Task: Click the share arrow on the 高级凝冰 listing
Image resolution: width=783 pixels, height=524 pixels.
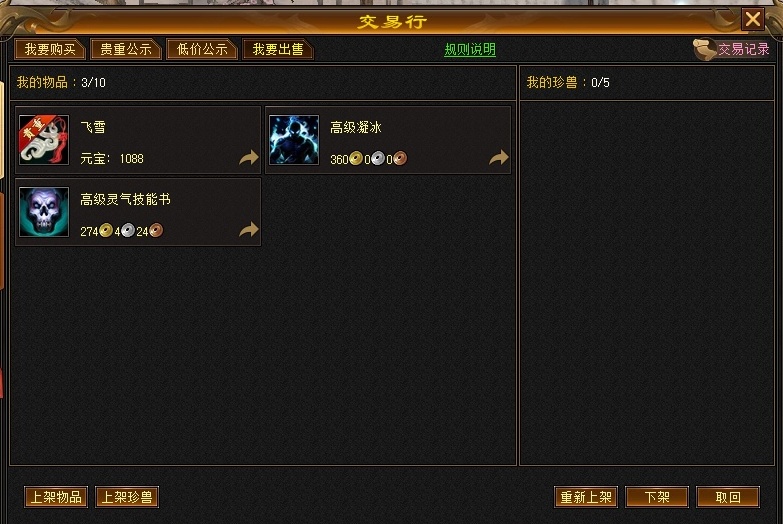Action: point(498,157)
